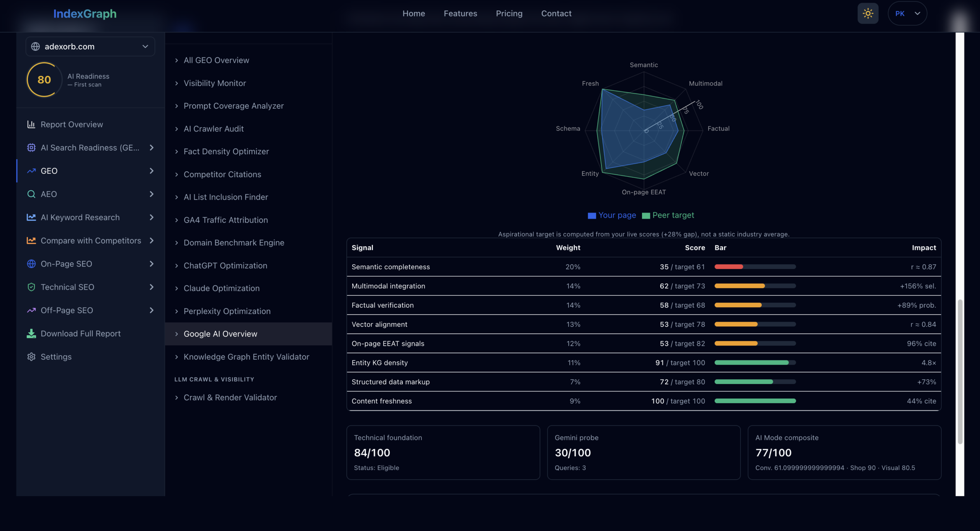
Task: Open the Contact nav item
Action: [x=556, y=13]
